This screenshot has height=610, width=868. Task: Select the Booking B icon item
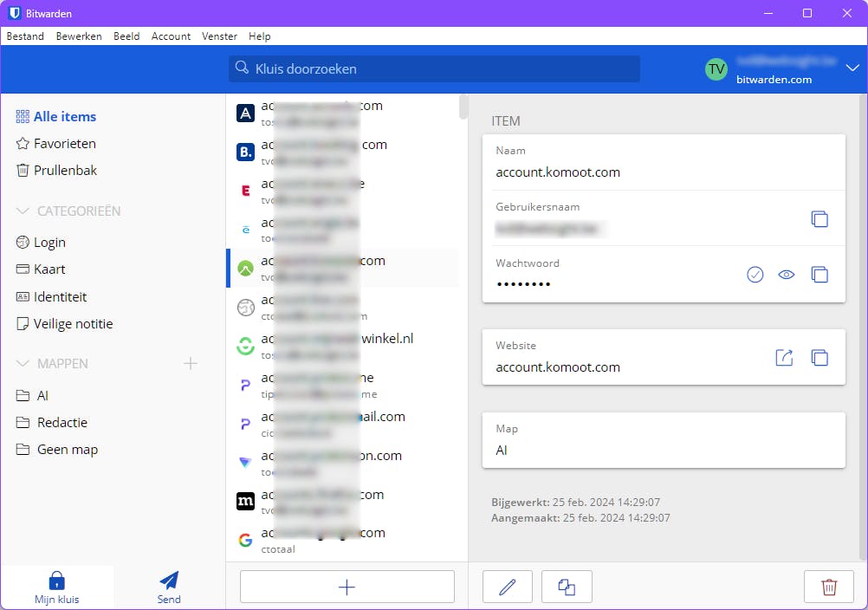pyautogui.click(x=343, y=152)
